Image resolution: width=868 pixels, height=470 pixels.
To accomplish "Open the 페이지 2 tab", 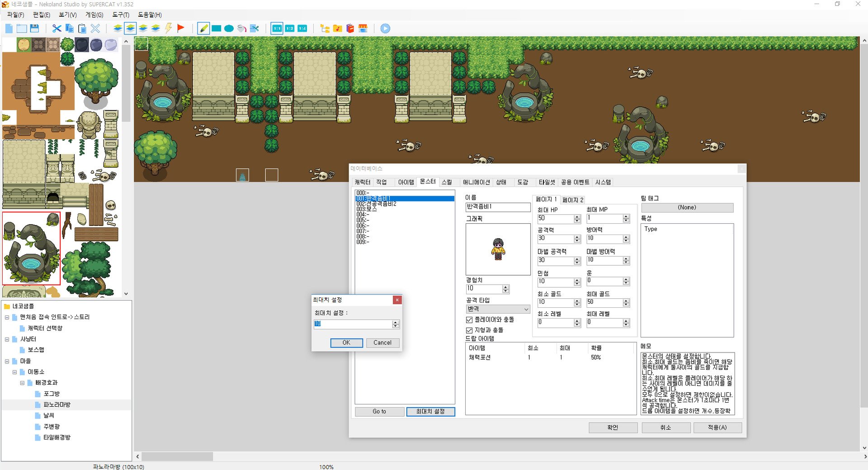I will tap(573, 200).
